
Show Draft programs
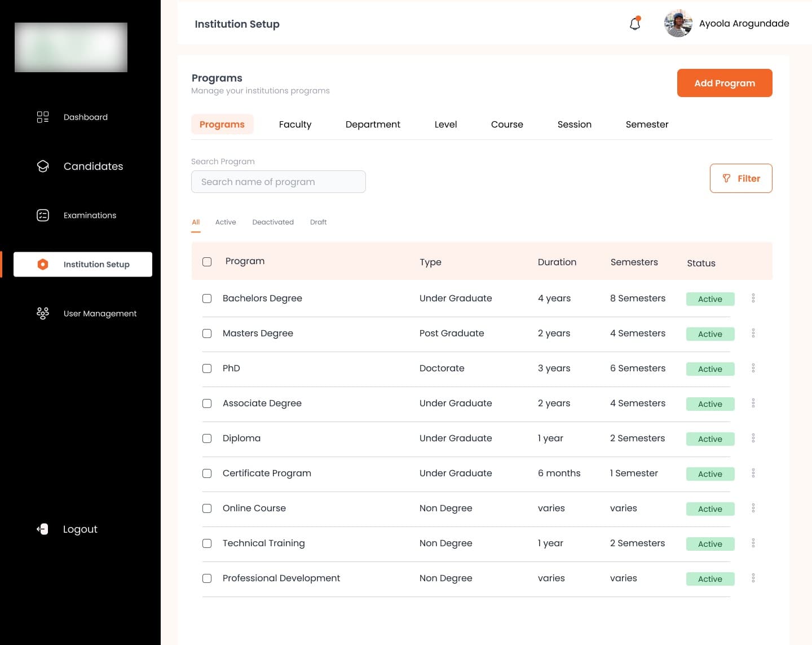click(x=318, y=222)
